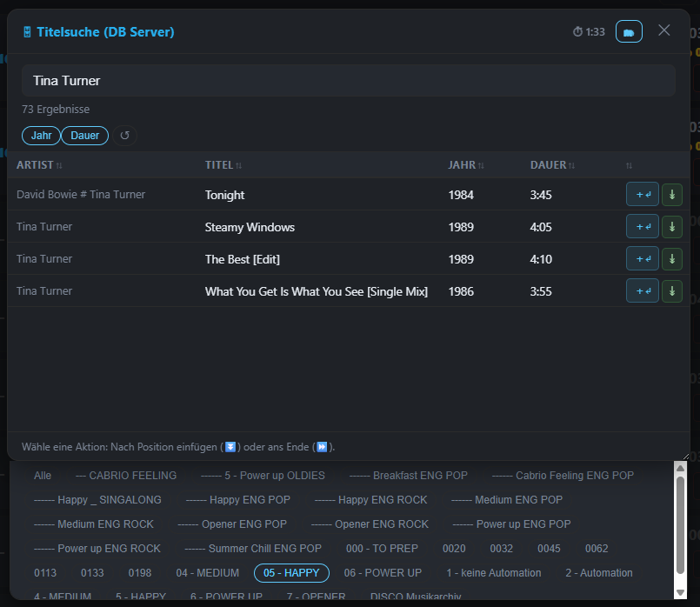Insert 'The Best [Edit]' after position
The image size is (700, 607).
[x=643, y=258]
